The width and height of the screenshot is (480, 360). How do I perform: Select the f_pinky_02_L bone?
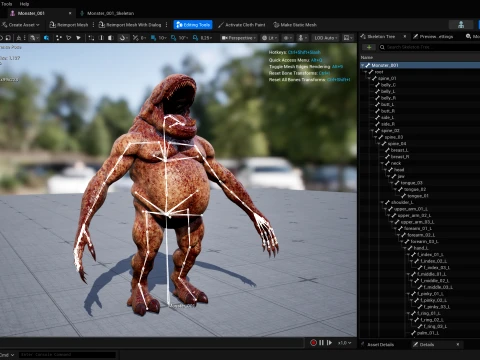click(x=433, y=300)
